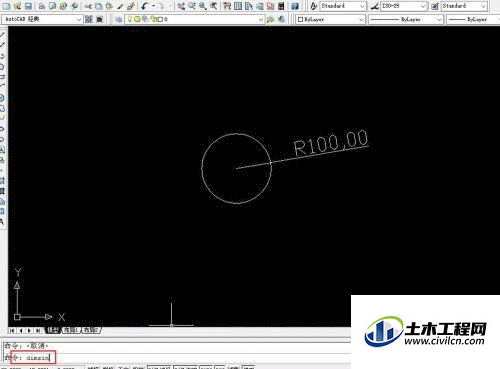Click the Plot/Print icon
Image resolution: width=500 pixels, height=369 pixels.
click(42, 6)
